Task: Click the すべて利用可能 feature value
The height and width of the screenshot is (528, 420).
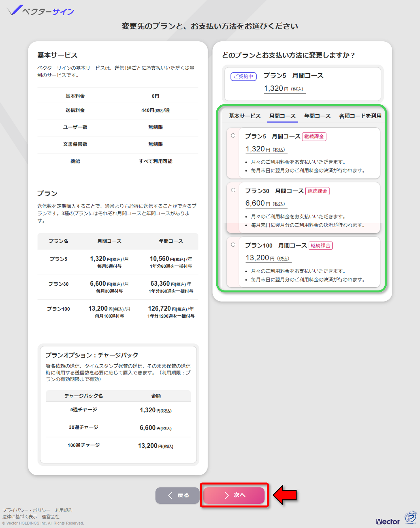Action: pos(155,161)
